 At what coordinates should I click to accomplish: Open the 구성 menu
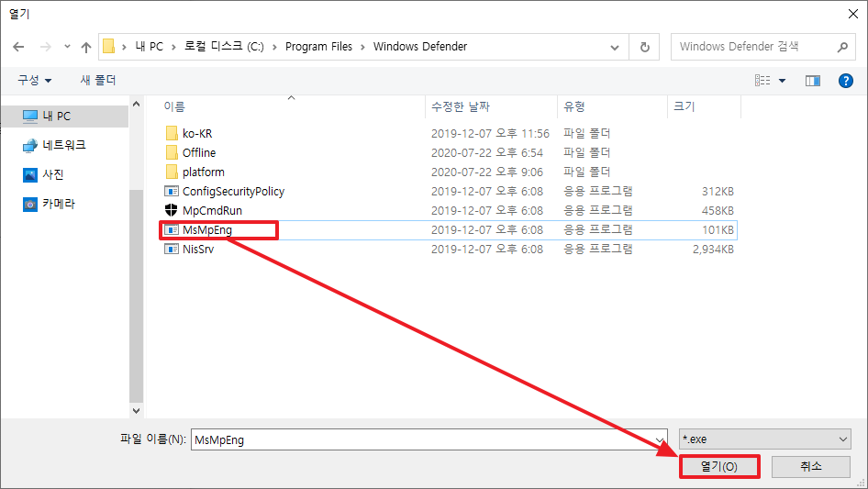[x=34, y=81]
